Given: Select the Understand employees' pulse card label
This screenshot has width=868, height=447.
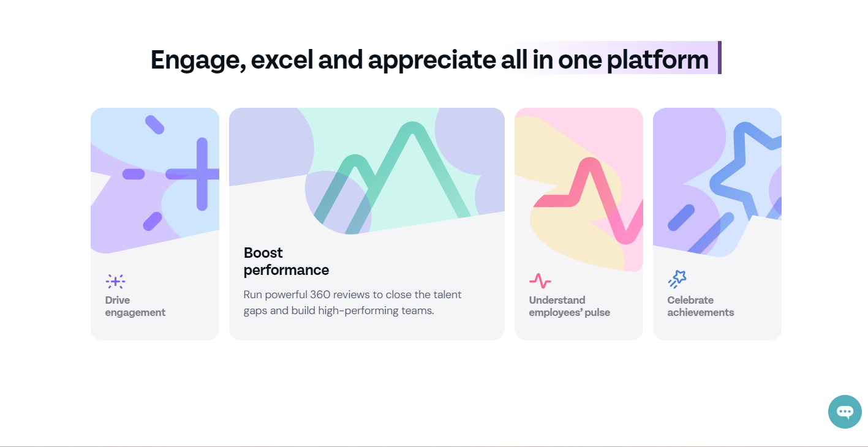Looking at the screenshot, I should pyautogui.click(x=570, y=306).
